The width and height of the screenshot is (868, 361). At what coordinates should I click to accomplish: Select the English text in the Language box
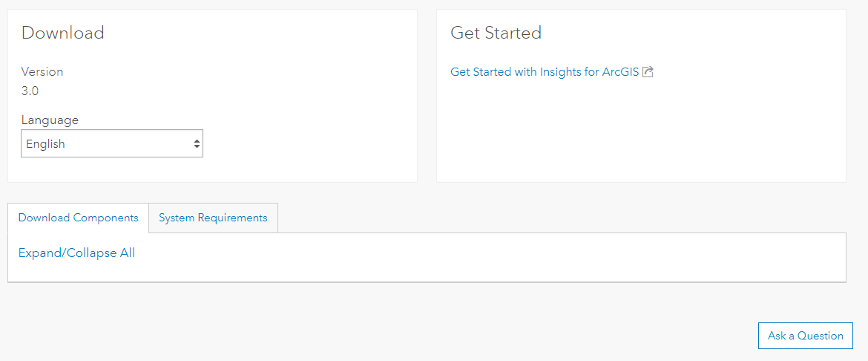(x=46, y=144)
